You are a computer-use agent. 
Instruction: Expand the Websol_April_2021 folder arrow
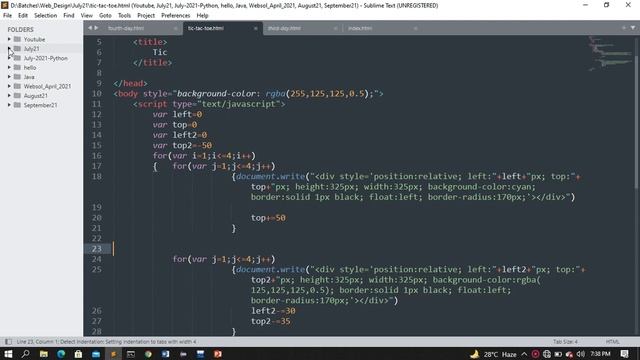(9, 86)
